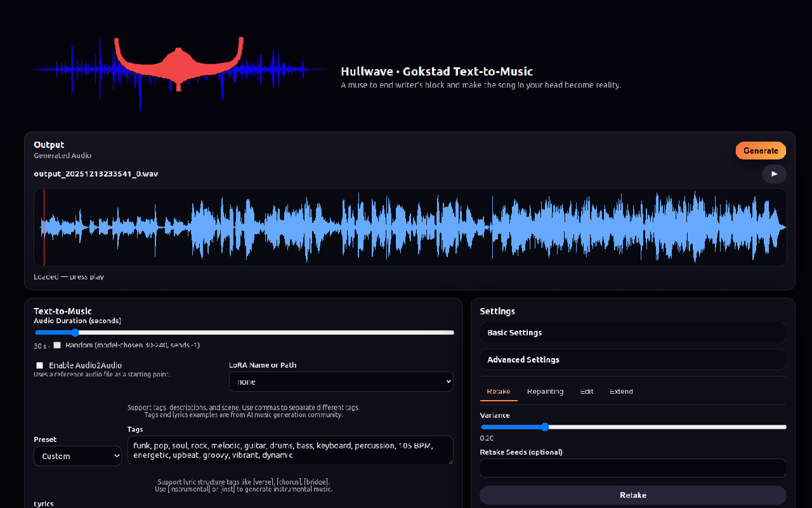Check the Random duration checkbox

pyautogui.click(x=57, y=345)
